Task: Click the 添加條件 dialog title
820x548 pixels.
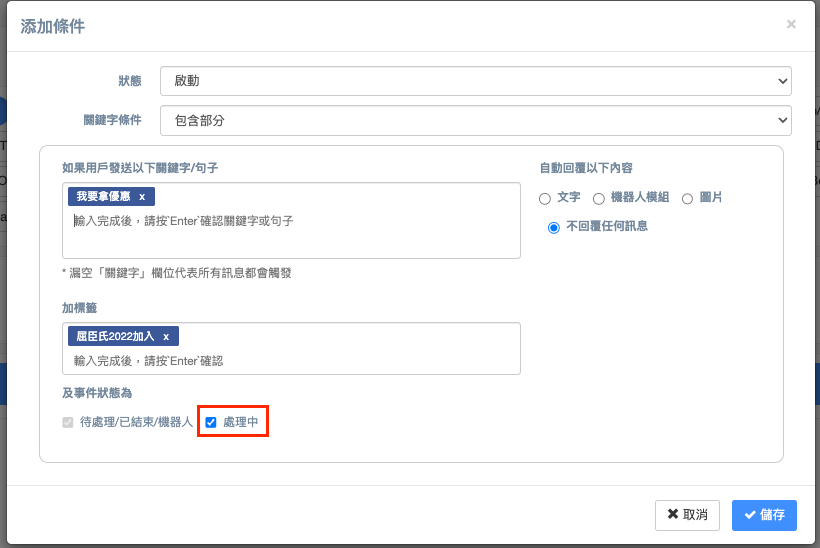Action: pyautogui.click(x=53, y=27)
